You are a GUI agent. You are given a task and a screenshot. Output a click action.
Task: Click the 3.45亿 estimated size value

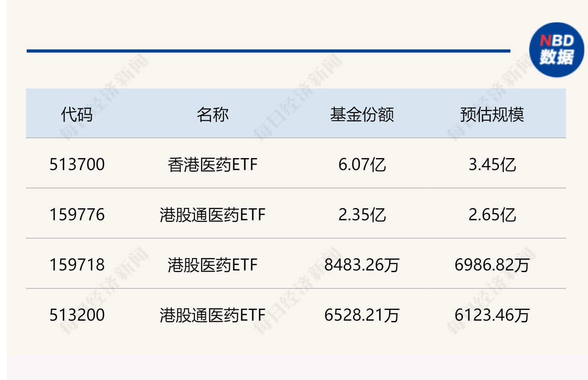492,165
